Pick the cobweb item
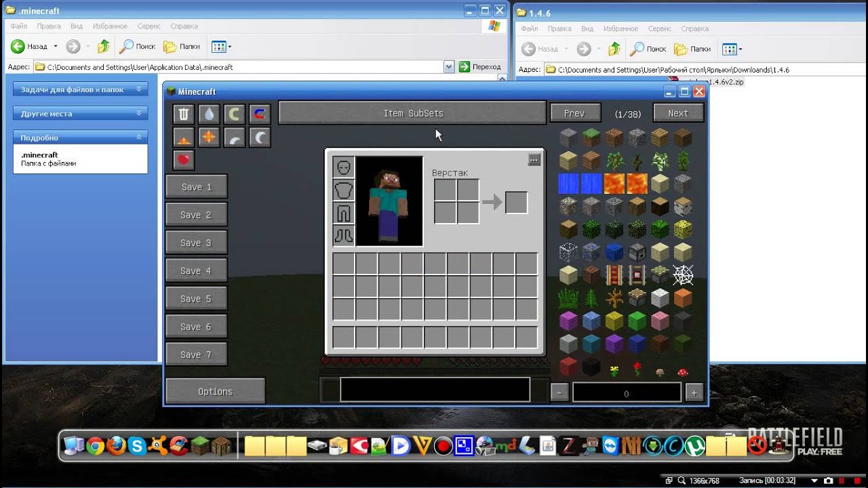The height and width of the screenshot is (488, 868). tap(683, 275)
